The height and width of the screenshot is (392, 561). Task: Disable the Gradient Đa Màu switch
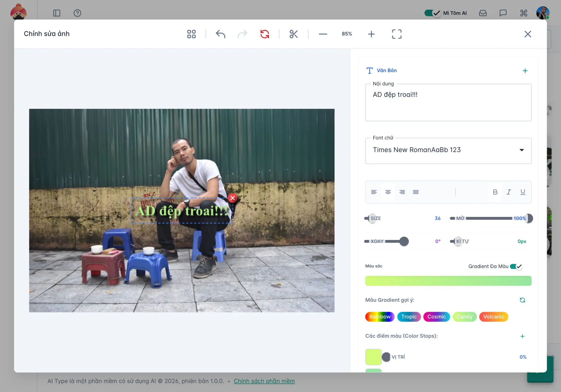pos(516,266)
